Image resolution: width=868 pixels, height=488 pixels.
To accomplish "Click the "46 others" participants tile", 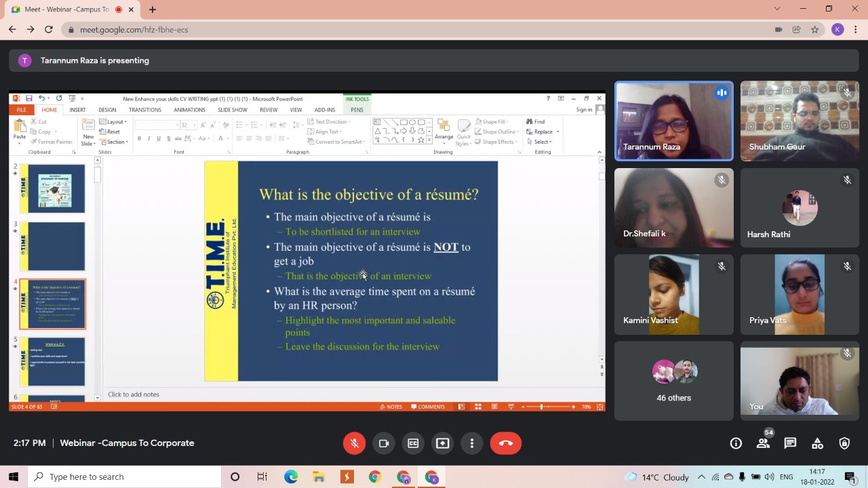I will coord(673,381).
